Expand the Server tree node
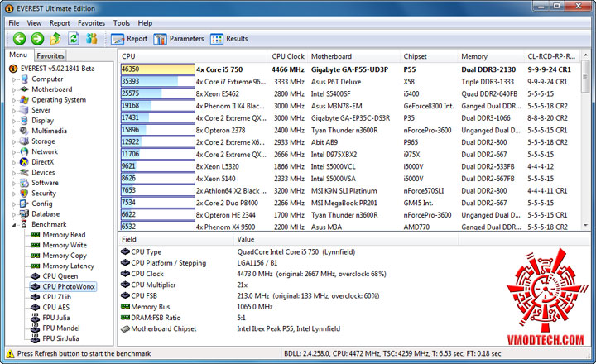The height and width of the screenshot is (364, 596). coord(14,111)
